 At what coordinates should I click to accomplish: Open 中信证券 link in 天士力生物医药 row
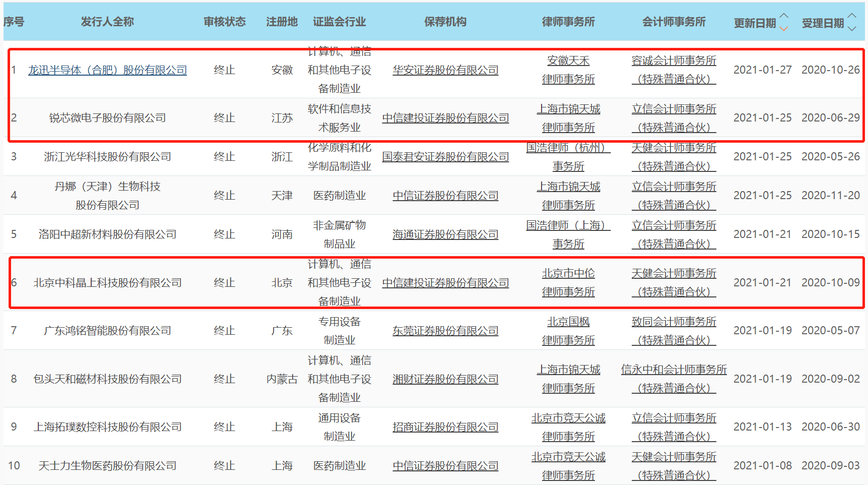(445, 466)
